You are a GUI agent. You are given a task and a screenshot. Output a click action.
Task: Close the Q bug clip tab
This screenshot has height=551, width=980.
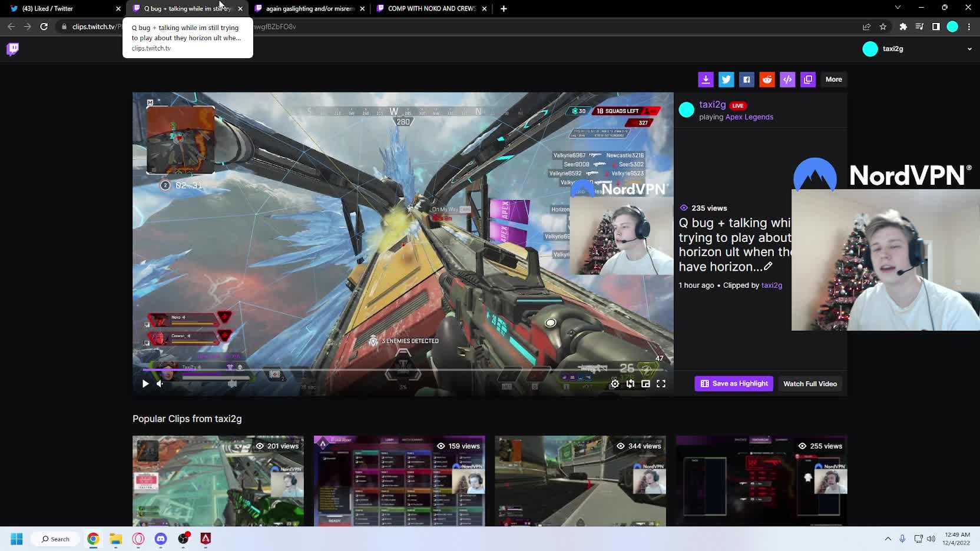(240, 9)
